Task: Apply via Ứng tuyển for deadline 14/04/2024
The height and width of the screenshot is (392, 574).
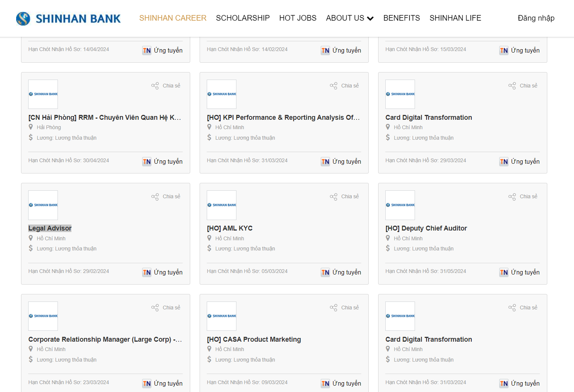Action: 162,50
